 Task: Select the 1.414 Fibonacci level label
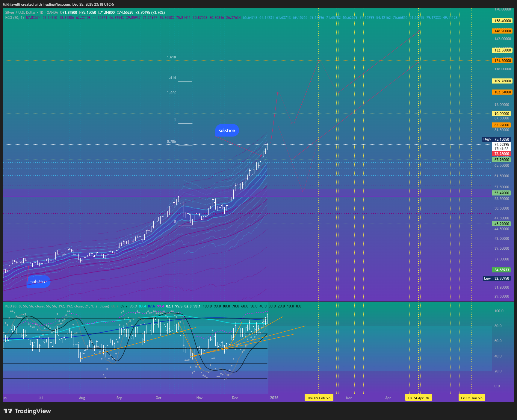coord(171,78)
